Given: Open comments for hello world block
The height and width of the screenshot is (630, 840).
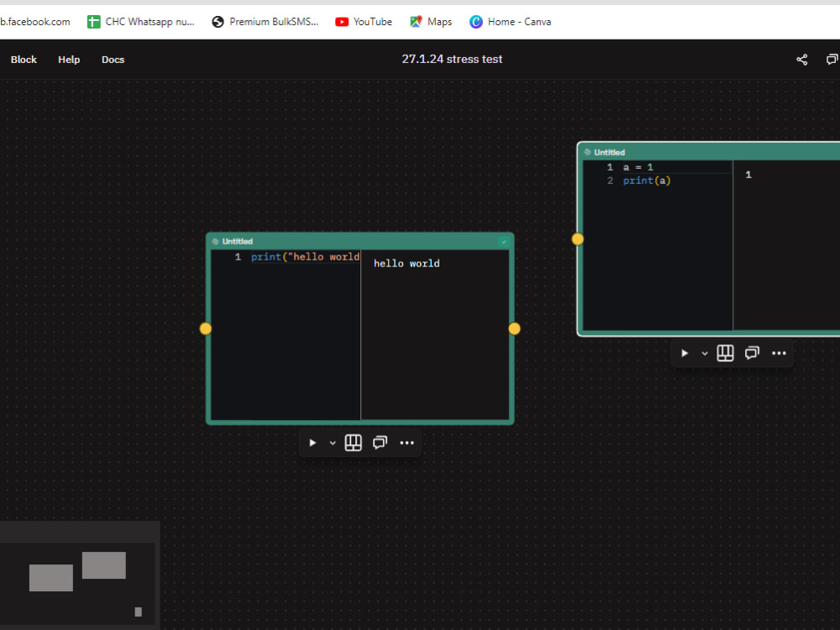Looking at the screenshot, I should [380, 443].
